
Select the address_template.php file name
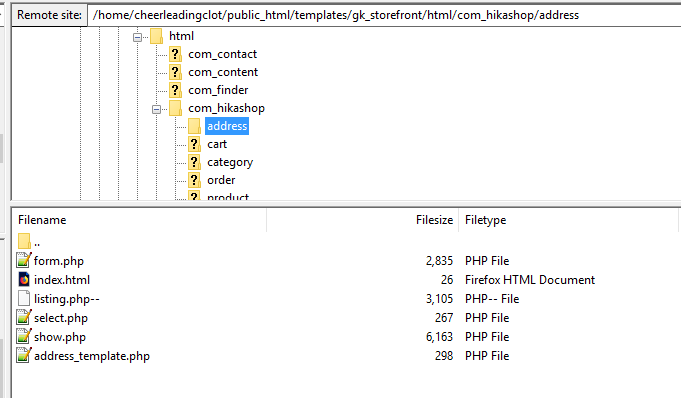click(92, 356)
